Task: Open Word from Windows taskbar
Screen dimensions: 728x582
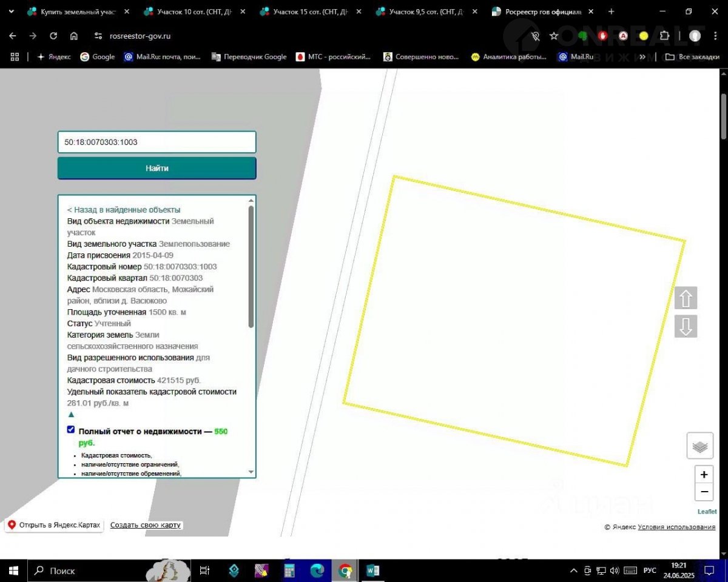Action: pyautogui.click(x=373, y=570)
